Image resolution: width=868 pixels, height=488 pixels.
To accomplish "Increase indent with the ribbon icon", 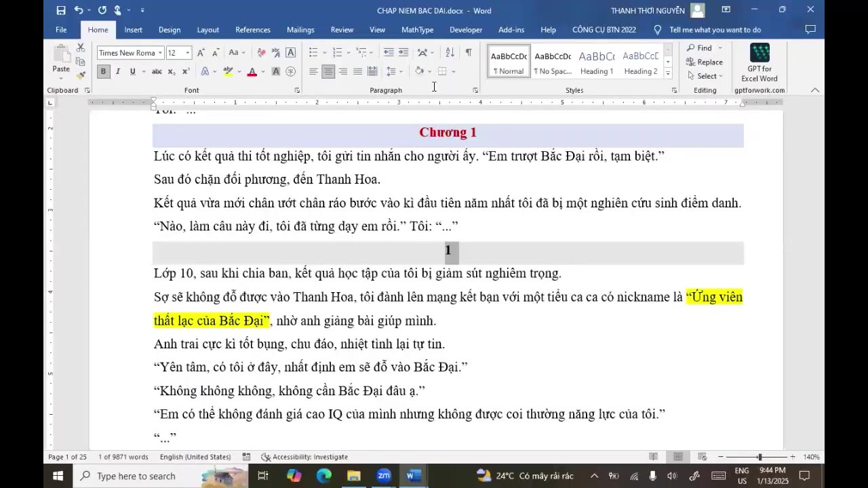I will pyautogui.click(x=403, y=53).
